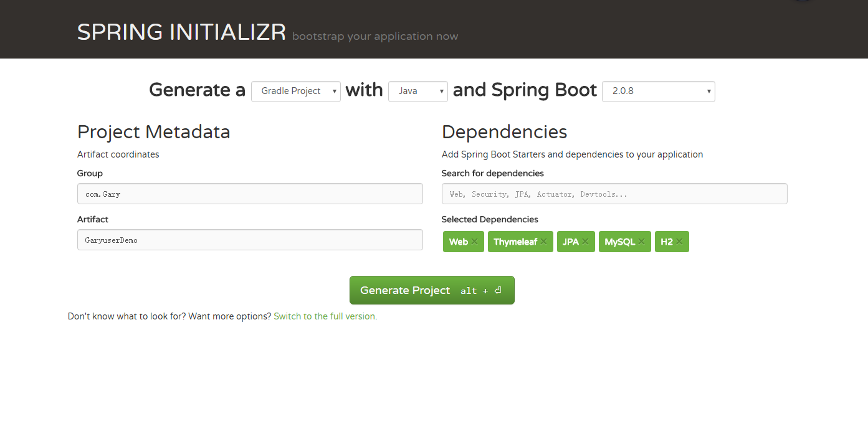Image resolution: width=868 pixels, height=434 pixels.
Task: Open the Java language dropdown
Action: coord(418,91)
